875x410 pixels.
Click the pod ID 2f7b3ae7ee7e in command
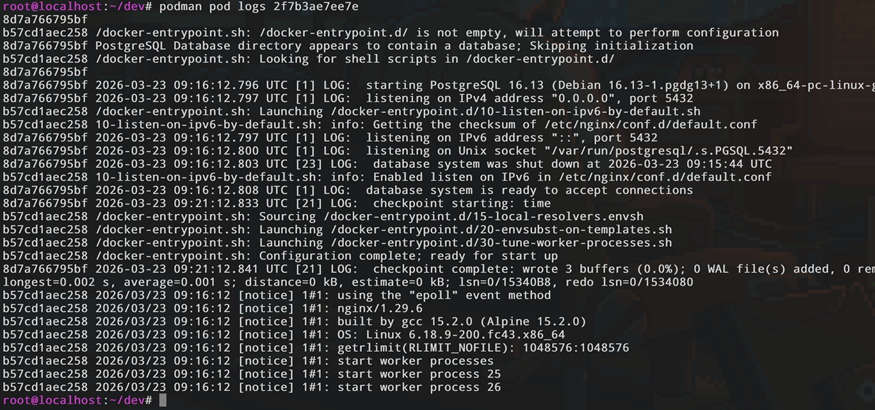tap(316, 7)
